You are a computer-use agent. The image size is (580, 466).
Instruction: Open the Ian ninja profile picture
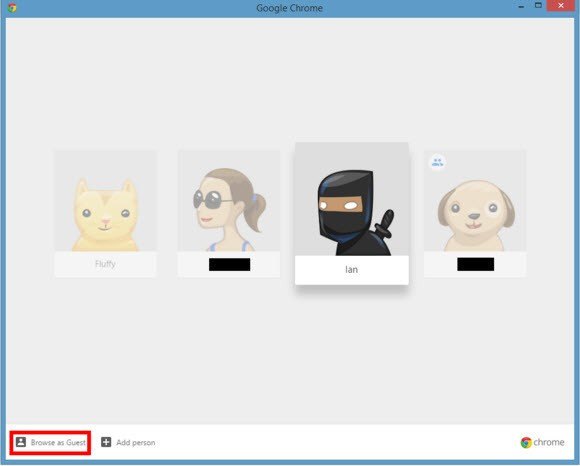click(352, 199)
